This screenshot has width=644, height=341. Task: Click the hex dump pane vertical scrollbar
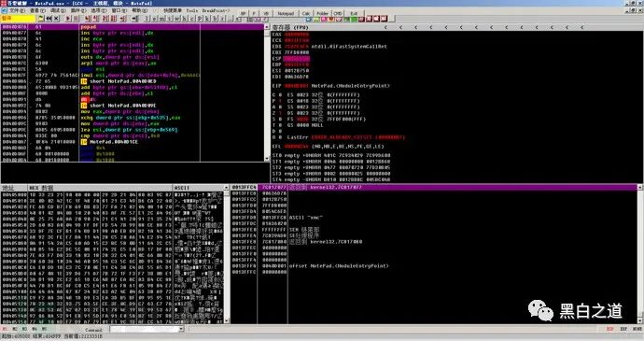226,254
